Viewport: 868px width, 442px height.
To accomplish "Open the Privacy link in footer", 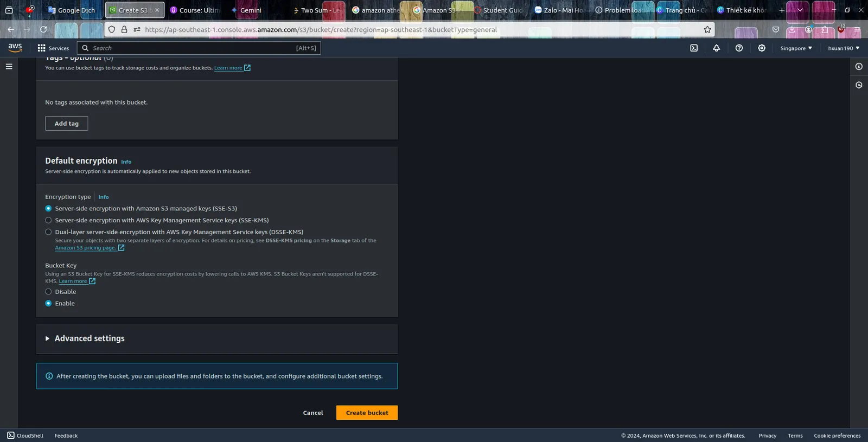I will click(x=767, y=435).
